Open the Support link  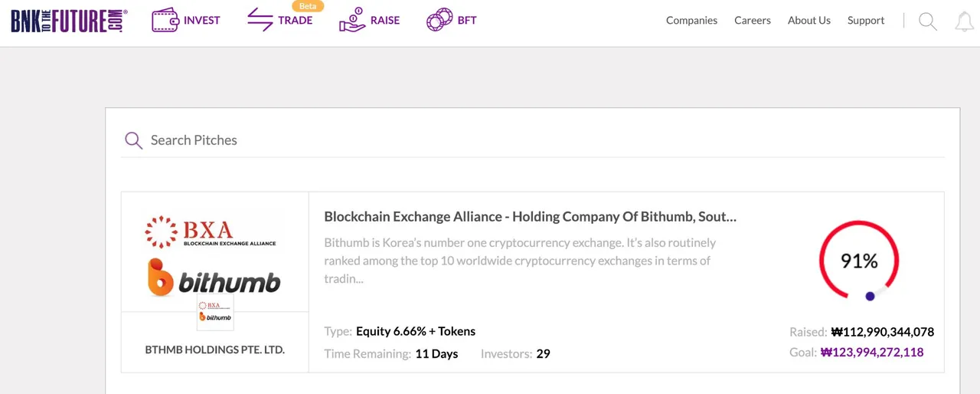pyautogui.click(x=866, y=20)
